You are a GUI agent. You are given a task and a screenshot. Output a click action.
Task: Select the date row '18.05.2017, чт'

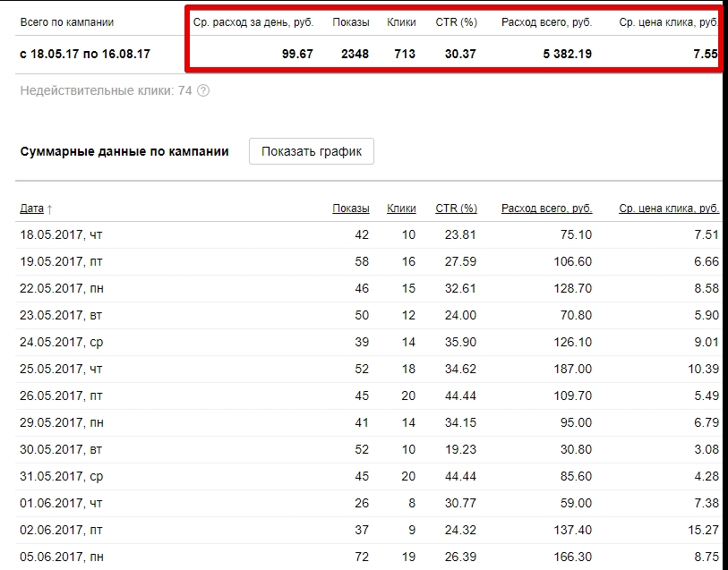point(369,234)
